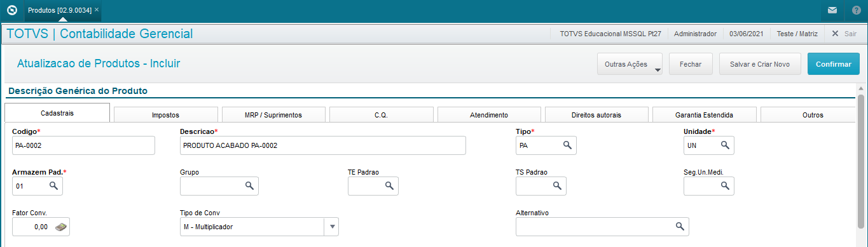Click into the Codigo input field
Screen dimensions: 868x247
click(x=83, y=145)
